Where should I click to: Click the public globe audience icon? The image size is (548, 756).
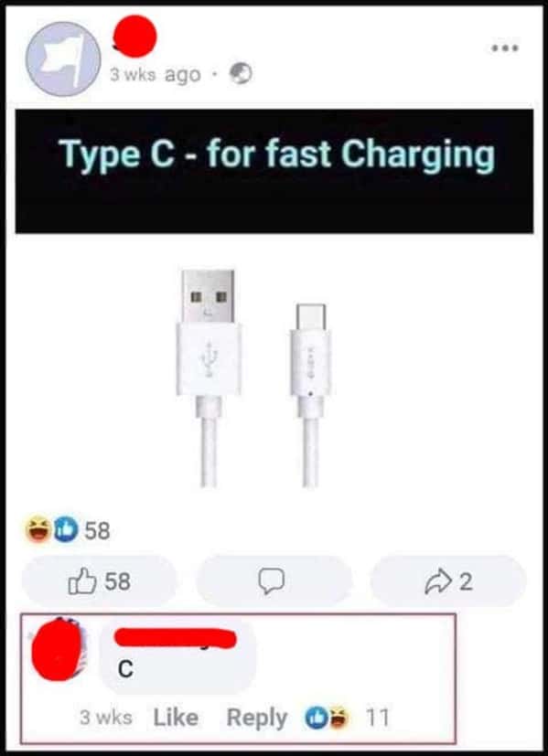point(241,74)
